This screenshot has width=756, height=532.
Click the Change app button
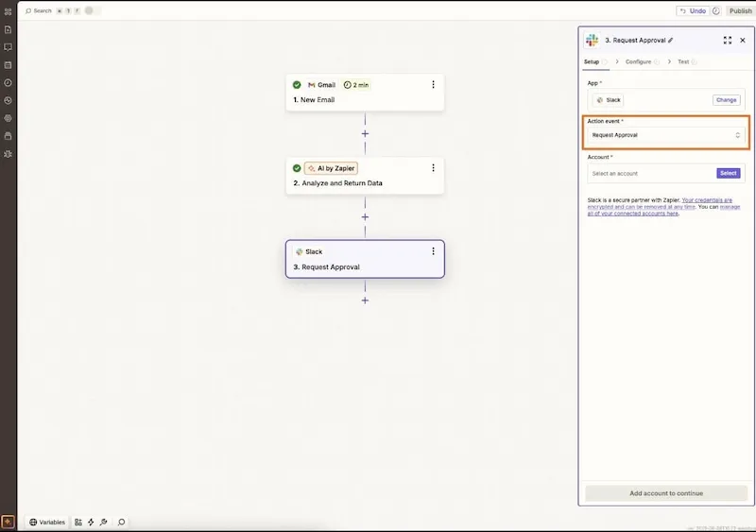point(726,100)
